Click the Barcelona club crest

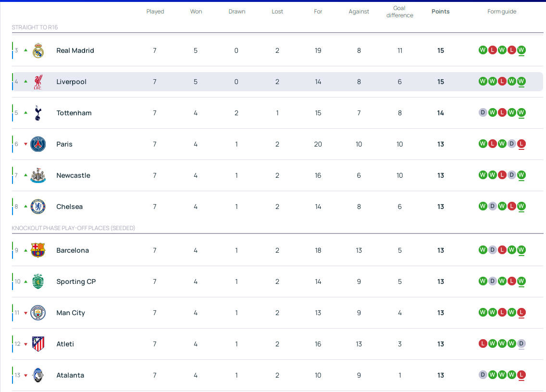pos(38,250)
